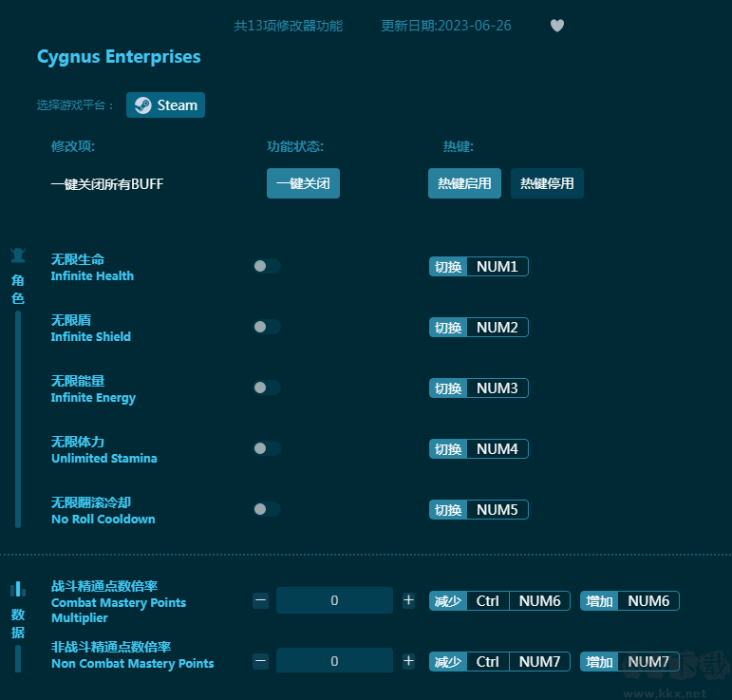Click the 角色 character section icon
732x700 pixels.
tap(18, 255)
